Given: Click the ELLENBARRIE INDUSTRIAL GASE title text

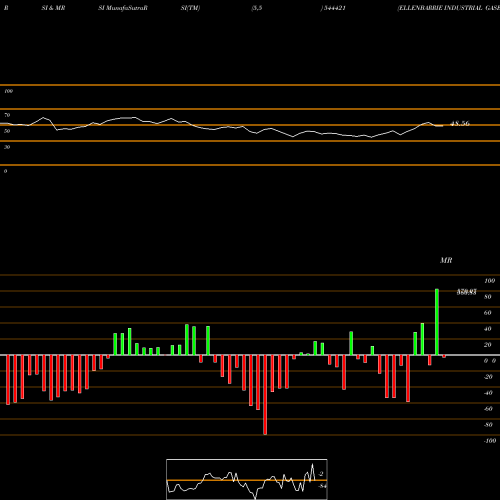Looking at the screenshot, I should (448, 8).
